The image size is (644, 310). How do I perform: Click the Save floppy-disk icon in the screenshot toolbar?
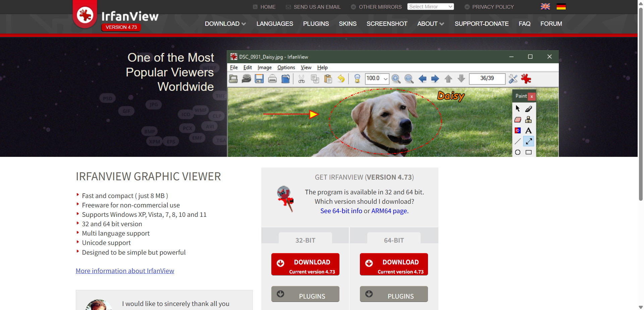259,79
